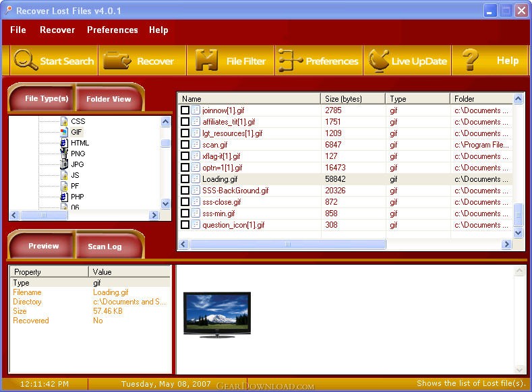Click file type tree scroll down arrow
Screen dimensions: 532x392
[166, 204]
